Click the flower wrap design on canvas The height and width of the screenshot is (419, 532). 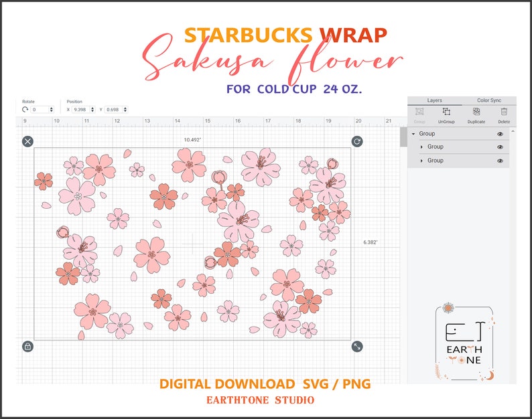click(x=192, y=244)
